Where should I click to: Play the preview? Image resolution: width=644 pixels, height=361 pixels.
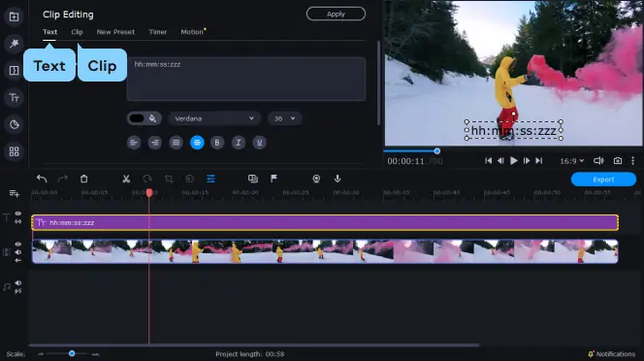(514, 161)
